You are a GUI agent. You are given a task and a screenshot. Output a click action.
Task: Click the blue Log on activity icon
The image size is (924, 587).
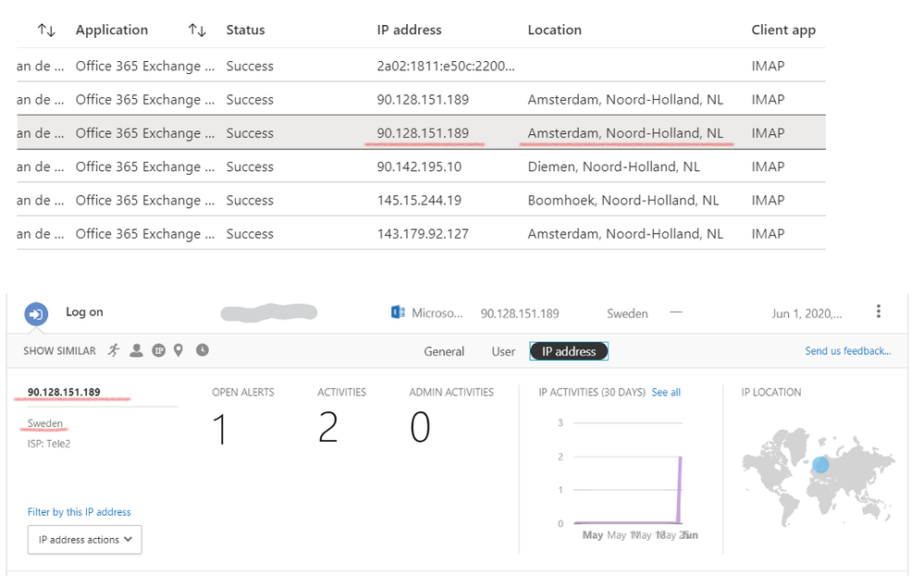click(x=36, y=313)
